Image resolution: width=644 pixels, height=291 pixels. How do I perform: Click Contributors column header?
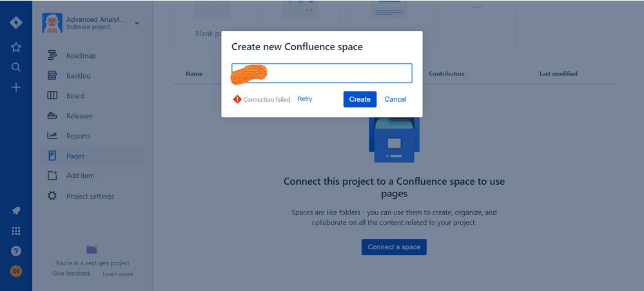pos(447,74)
